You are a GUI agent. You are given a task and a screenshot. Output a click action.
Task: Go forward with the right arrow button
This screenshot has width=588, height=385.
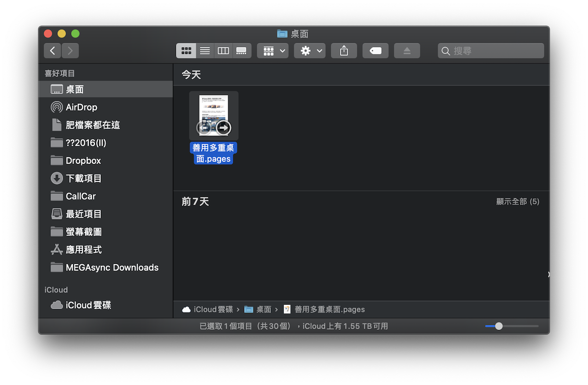70,50
